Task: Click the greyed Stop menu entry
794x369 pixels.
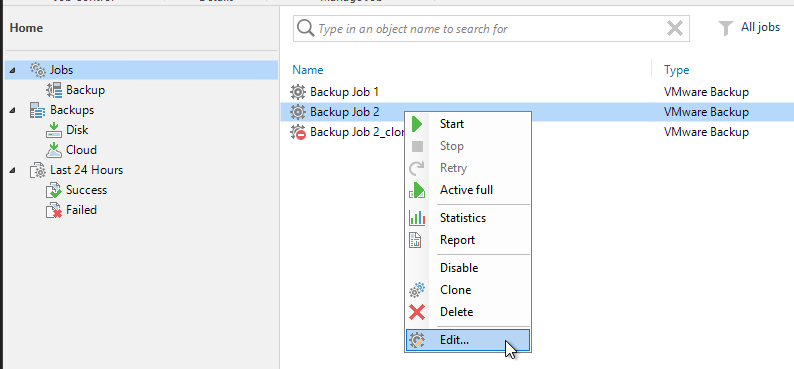Action: click(x=468, y=146)
